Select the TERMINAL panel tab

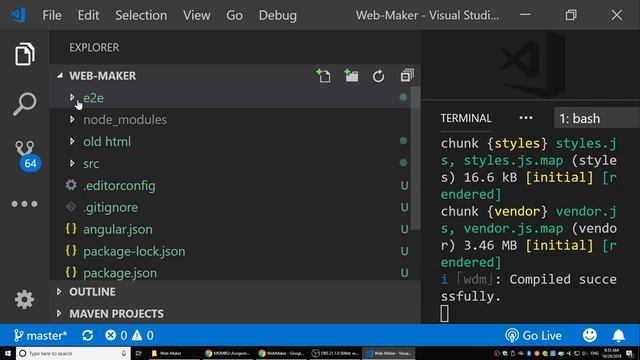point(466,118)
